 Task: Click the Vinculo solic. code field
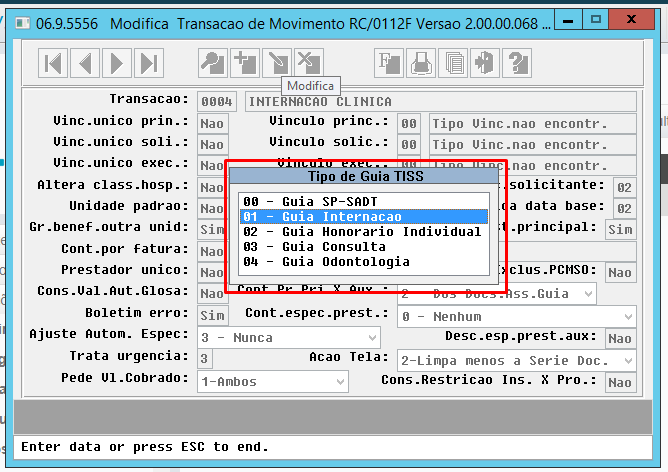coord(409,144)
